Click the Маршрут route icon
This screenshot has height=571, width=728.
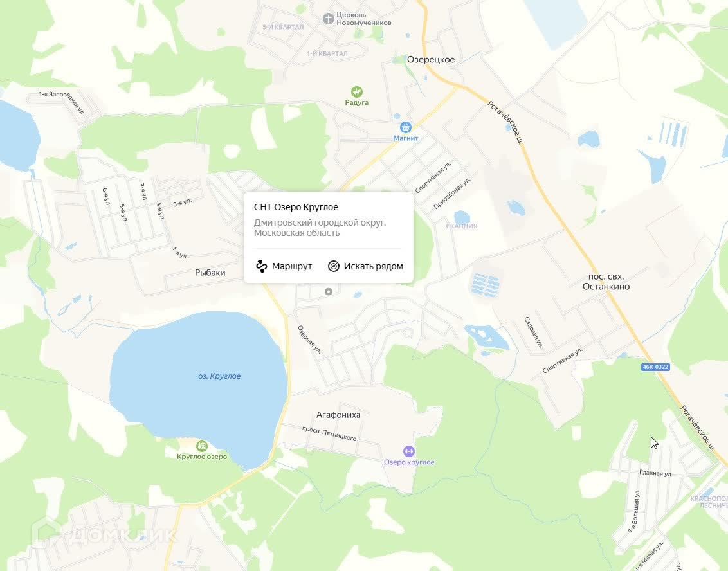(262, 266)
